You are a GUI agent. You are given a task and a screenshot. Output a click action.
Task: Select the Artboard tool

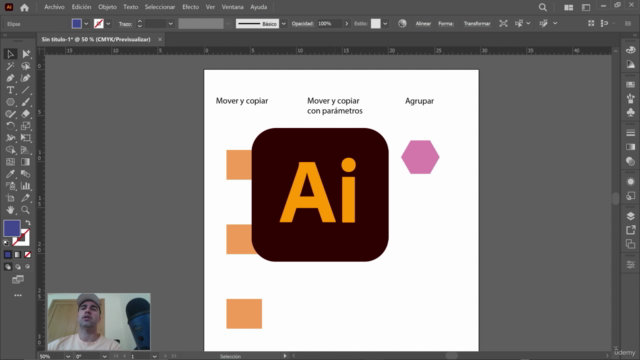tap(10, 198)
